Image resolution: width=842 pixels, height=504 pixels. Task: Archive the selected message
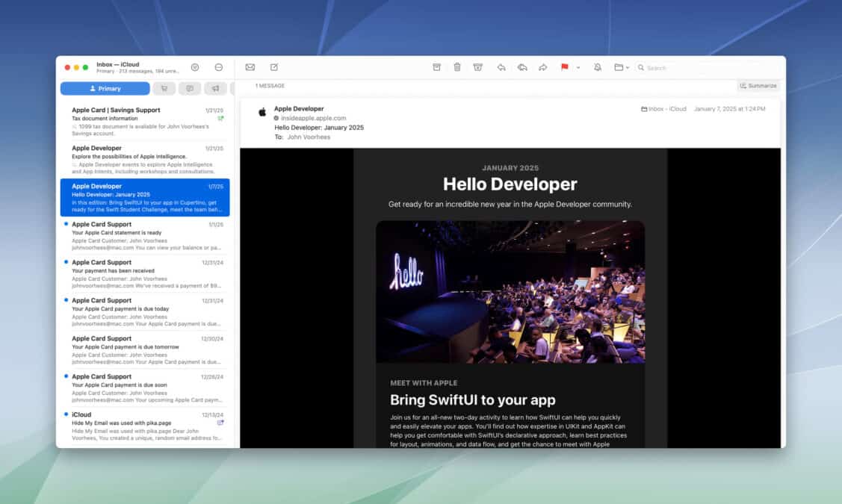click(x=437, y=67)
